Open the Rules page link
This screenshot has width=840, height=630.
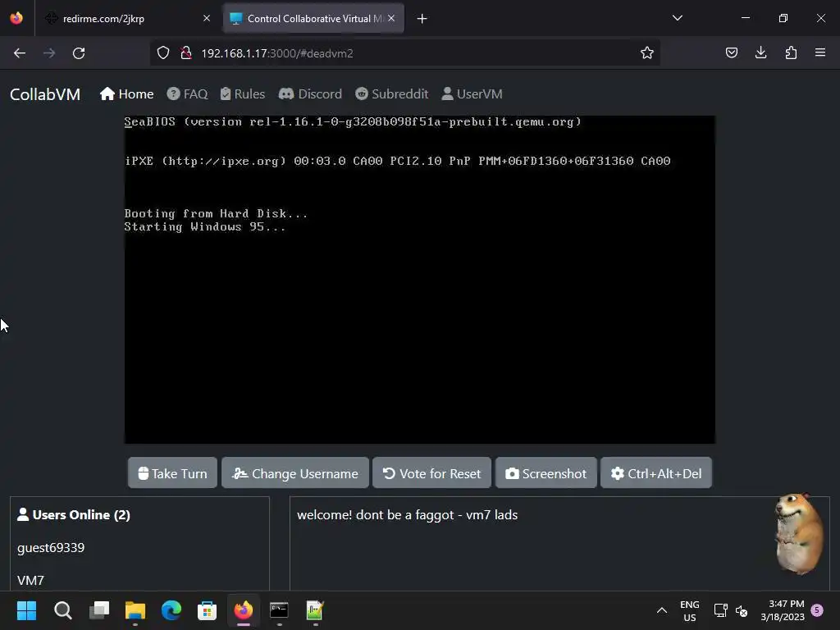tap(243, 94)
